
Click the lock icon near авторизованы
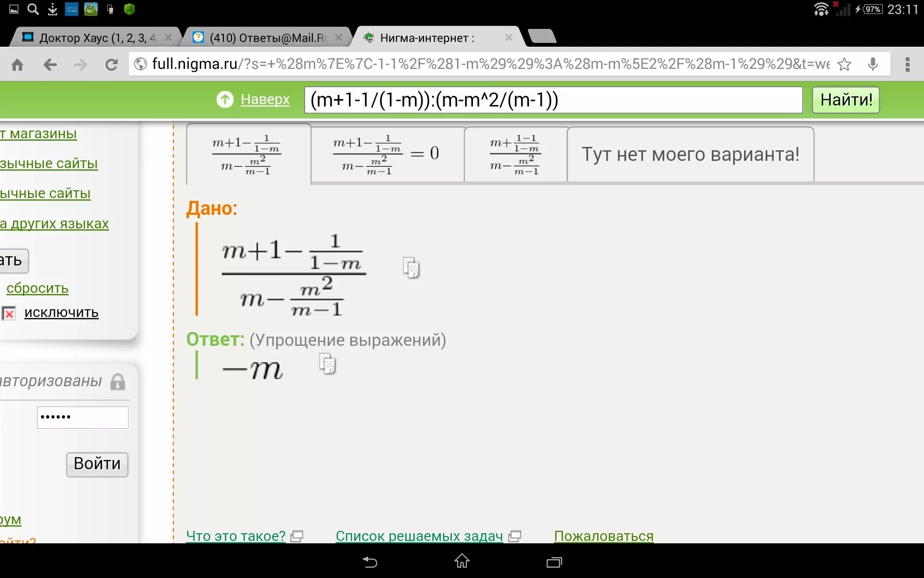[x=118, y=382]
